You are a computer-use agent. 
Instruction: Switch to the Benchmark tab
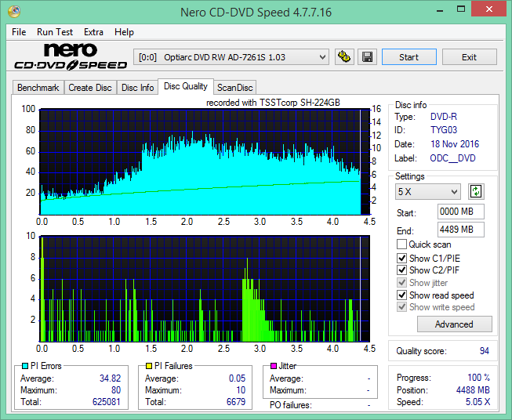coord(38,88)
